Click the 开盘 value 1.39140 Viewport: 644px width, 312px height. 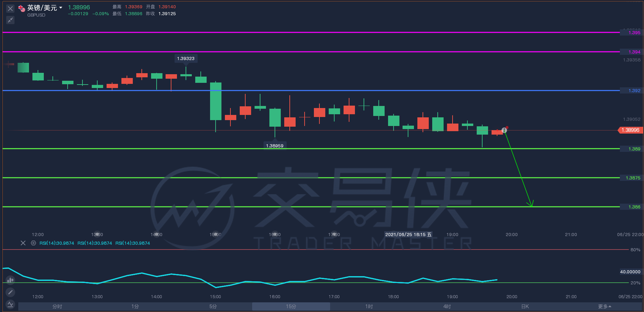[x=167, y=7]
